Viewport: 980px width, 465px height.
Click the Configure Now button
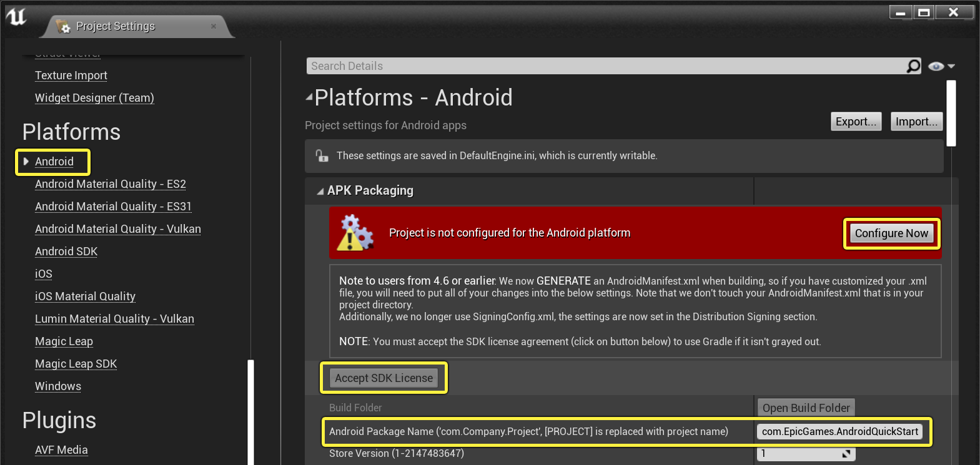[x=891, y=233]
